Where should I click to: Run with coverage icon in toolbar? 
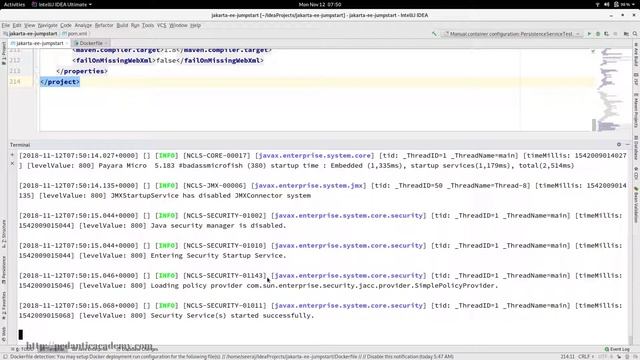pyautogui.click(x=607, y=34)
